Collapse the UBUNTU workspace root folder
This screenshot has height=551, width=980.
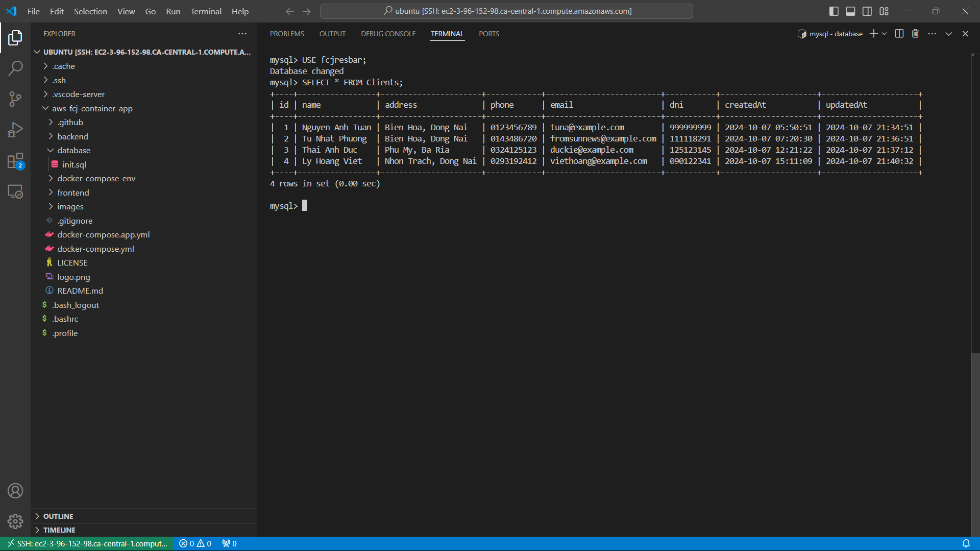(x=144, y=52)
